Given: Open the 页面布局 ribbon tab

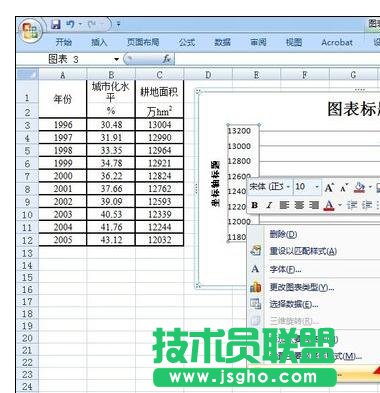Looking at the screenshot, I should (x=143, y=42).
